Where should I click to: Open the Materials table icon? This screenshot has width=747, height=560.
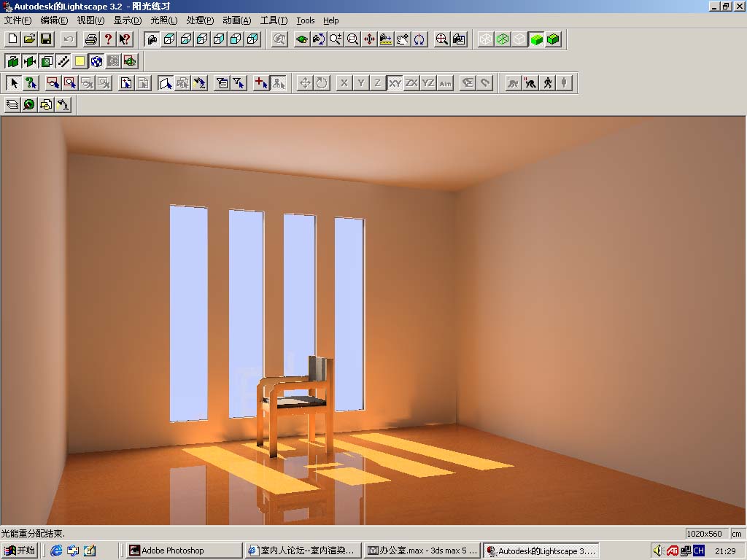click(x=29, y=105)
